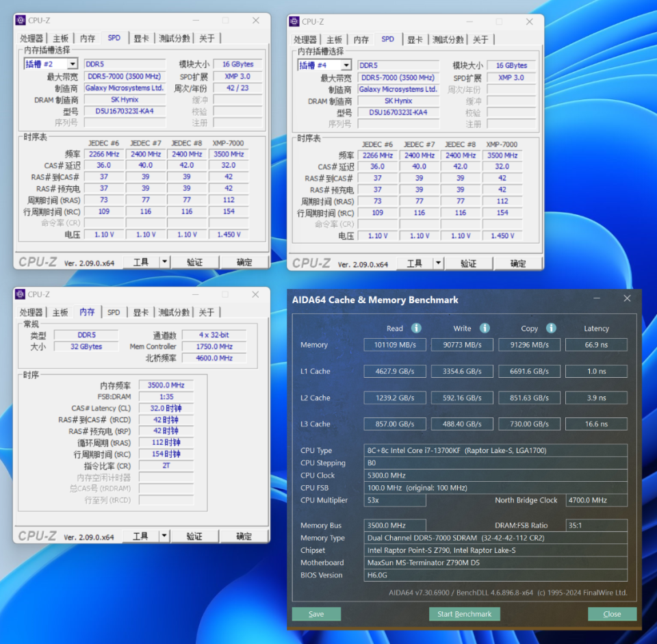Open 主板 tab in slot #2 CPU-Z window
The image size is (657, 644).
[60, 38]
